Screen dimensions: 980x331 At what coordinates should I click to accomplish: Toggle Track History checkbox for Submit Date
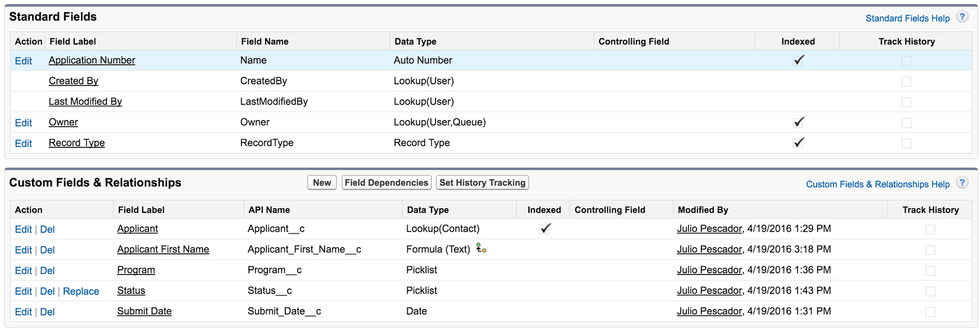coord(930,312)
